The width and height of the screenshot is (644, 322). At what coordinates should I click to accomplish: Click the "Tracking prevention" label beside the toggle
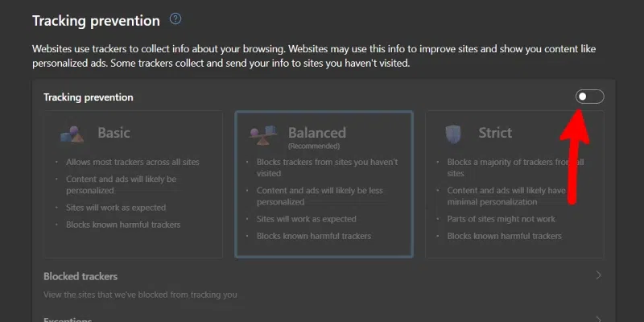(89, 97)
